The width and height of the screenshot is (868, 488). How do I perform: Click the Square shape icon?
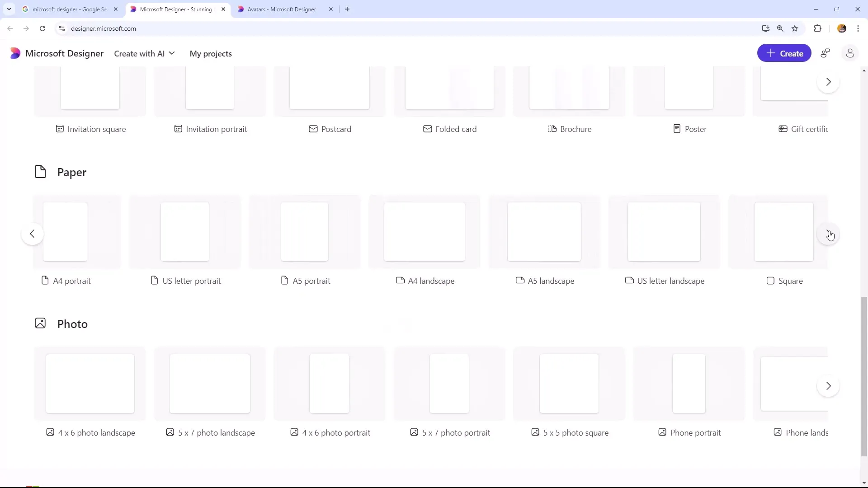770,281
